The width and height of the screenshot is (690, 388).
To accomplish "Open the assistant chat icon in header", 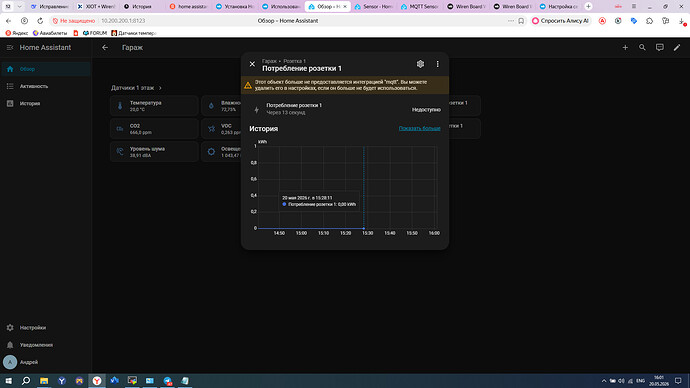I will click(x=659, y=48).
